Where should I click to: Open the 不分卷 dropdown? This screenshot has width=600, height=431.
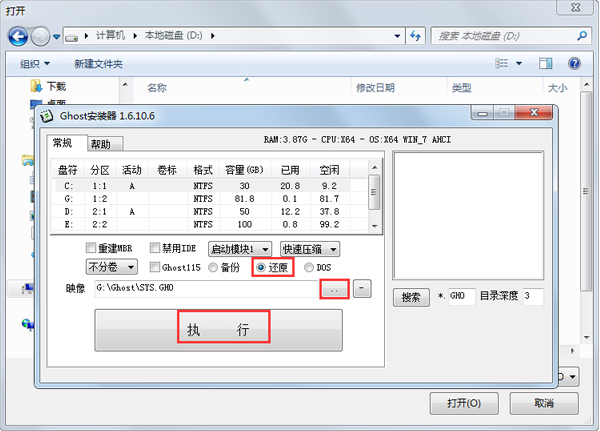coord(114,267)
